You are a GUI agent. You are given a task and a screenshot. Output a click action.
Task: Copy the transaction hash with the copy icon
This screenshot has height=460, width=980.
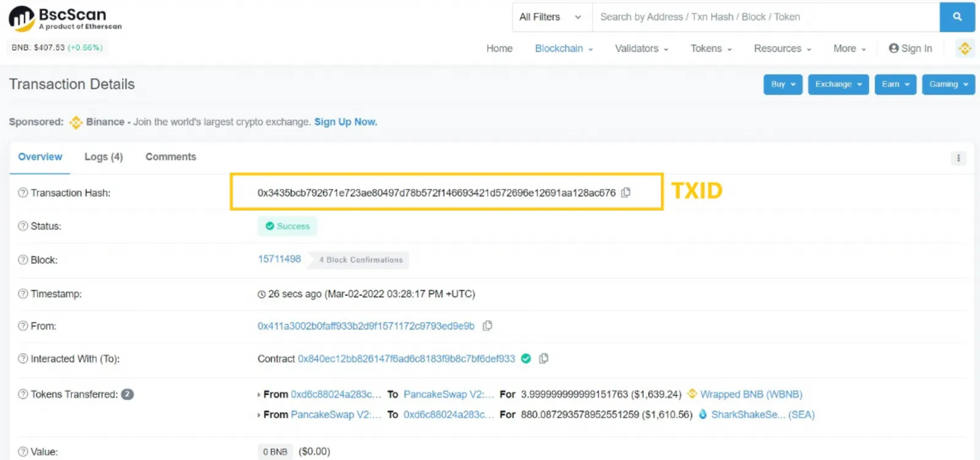pyautogui.click(x=626, y=192)
